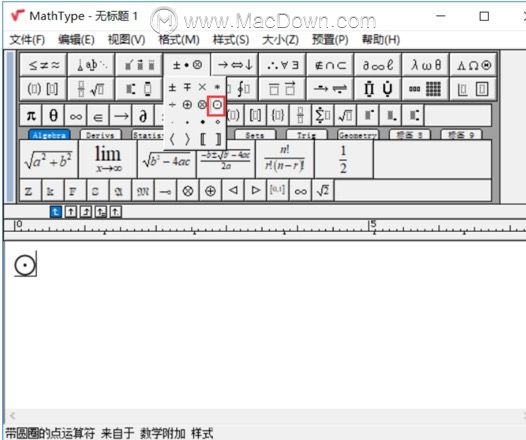Open the arrow symbols palette

(x=235, y=65)
